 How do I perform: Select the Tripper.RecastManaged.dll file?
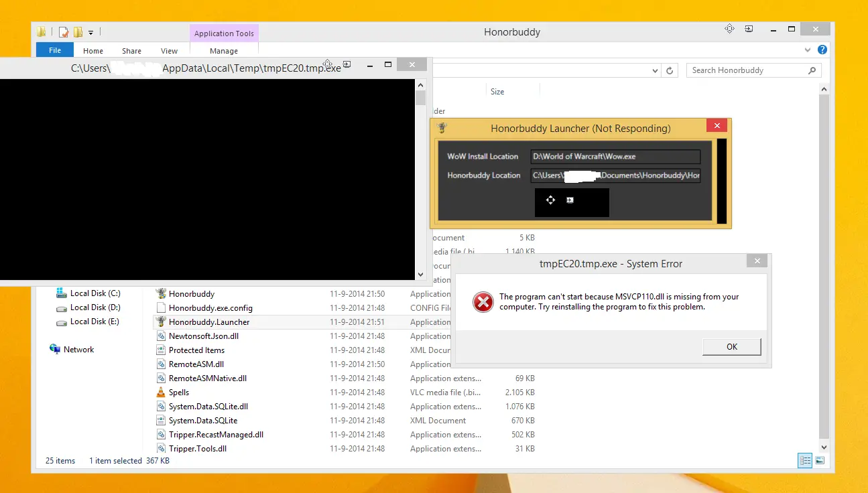tap(216, 435)
